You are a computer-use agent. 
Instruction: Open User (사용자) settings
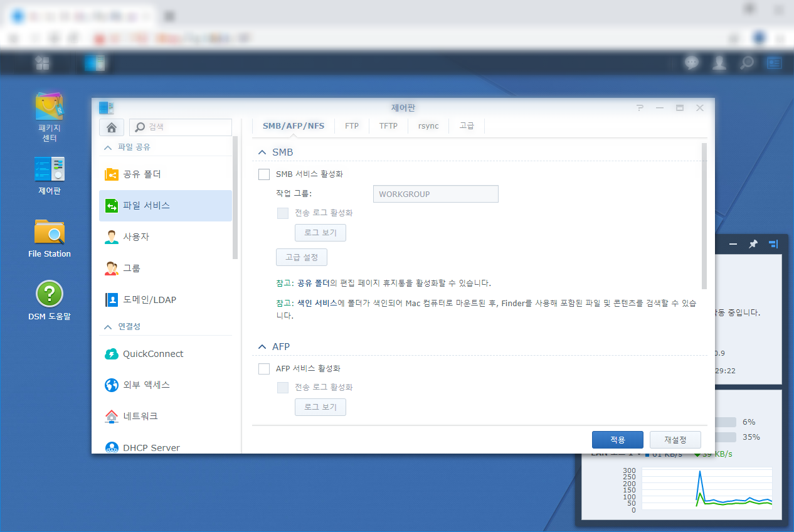pos(166,237)
